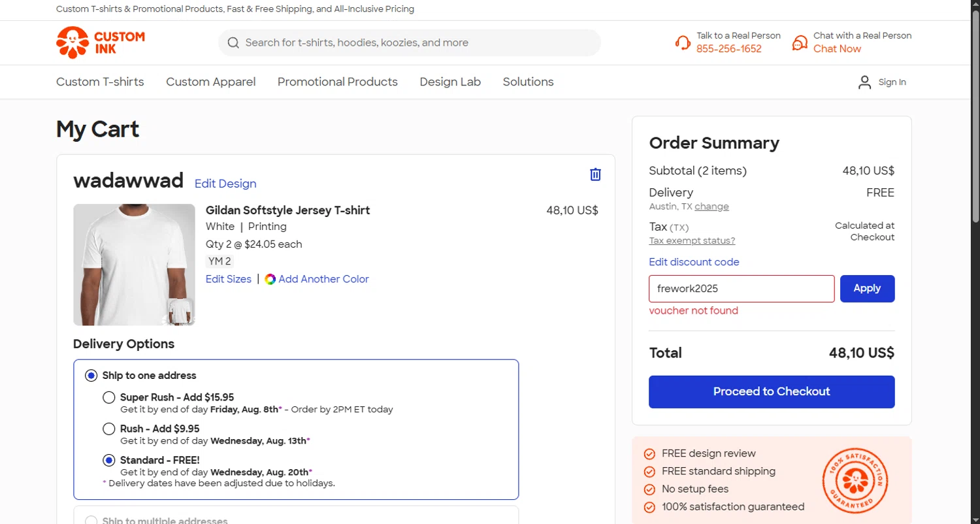This screenshot has width=980, height=524.
Task: Click checkmark beside 100% satisfaction guaranteed
Action: tap(649, 507)
